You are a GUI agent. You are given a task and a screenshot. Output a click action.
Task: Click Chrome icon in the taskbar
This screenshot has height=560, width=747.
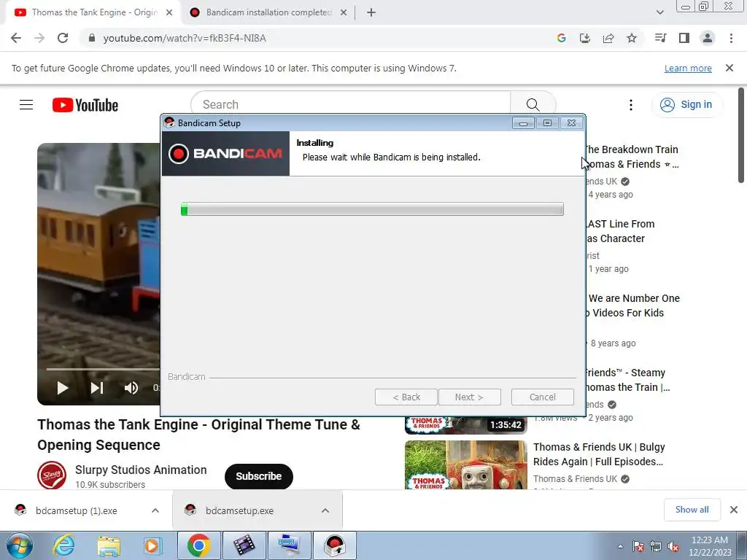(x=198, y=545)
